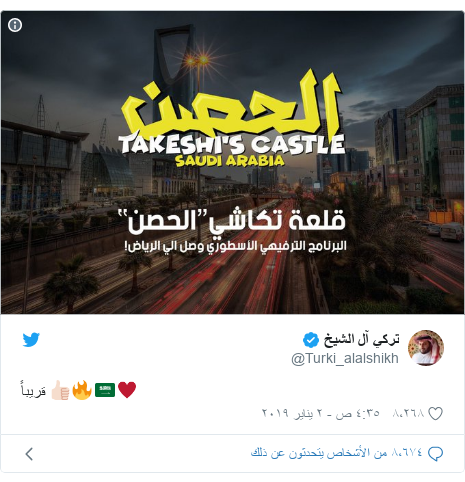Open the tweet timestamp ٢ يناير ٢٠١٩
Screen dimensions: 465x482
pos(321,413)
